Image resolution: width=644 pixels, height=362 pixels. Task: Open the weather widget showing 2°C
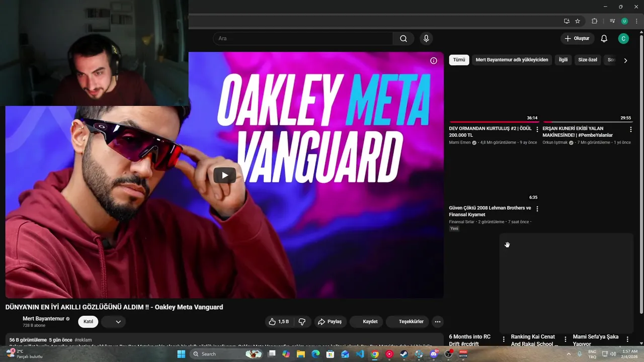[x=25, y=354]
